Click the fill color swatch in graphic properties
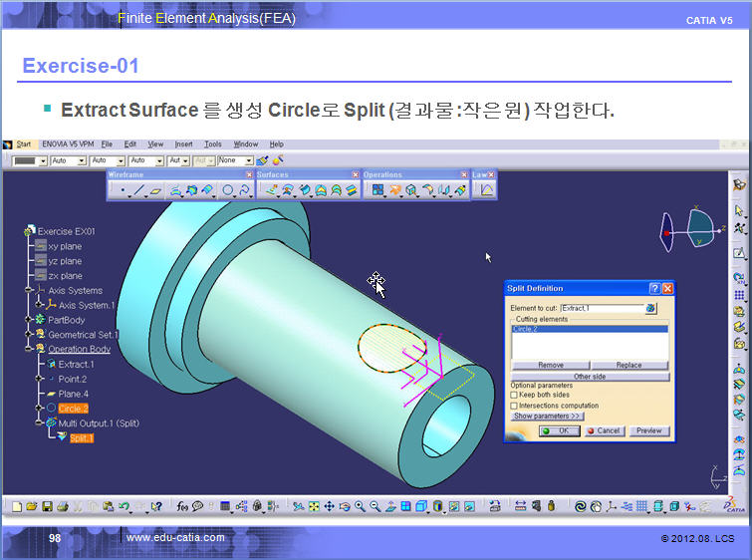 tap(26, 160)
